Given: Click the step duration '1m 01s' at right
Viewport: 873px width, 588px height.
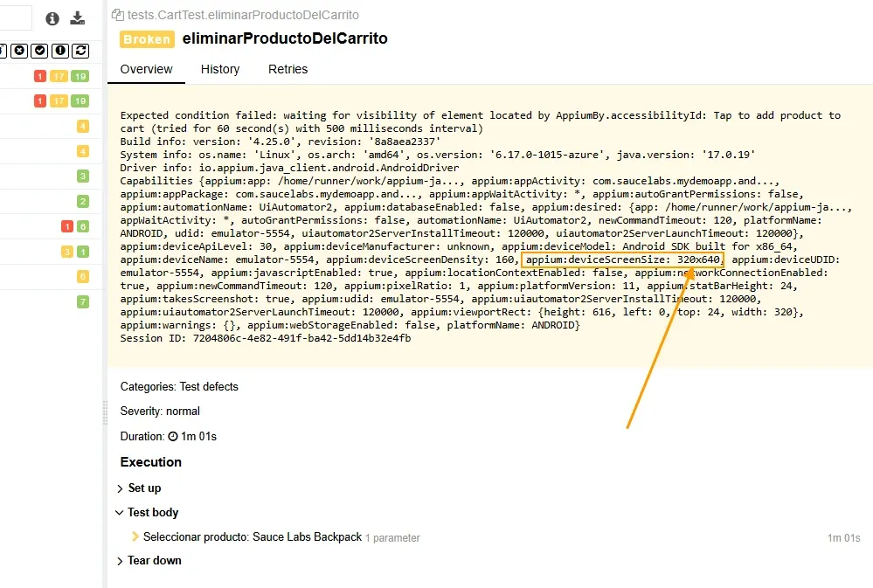Looking at the screenshot, I should coord(843,538).
